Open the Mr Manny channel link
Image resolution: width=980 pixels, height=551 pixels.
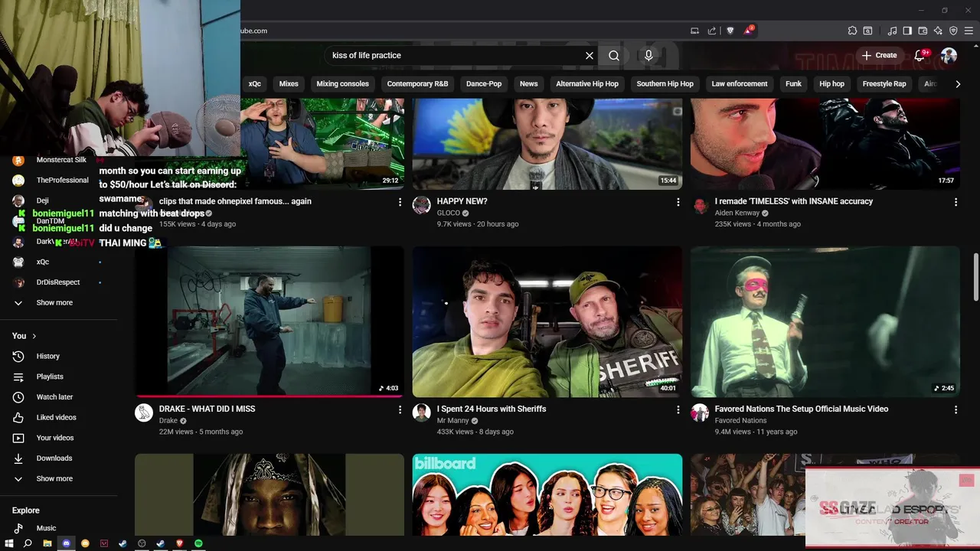pyautogui.click(x=453, y=421)
